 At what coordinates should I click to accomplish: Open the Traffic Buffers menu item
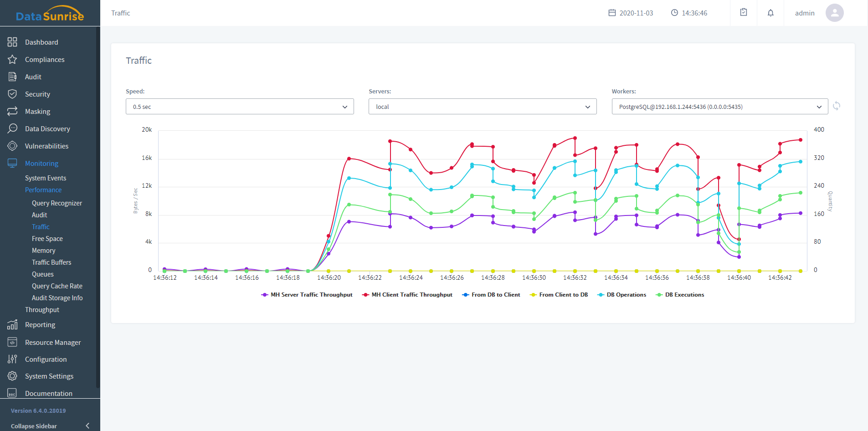click(x=51, y=262)
